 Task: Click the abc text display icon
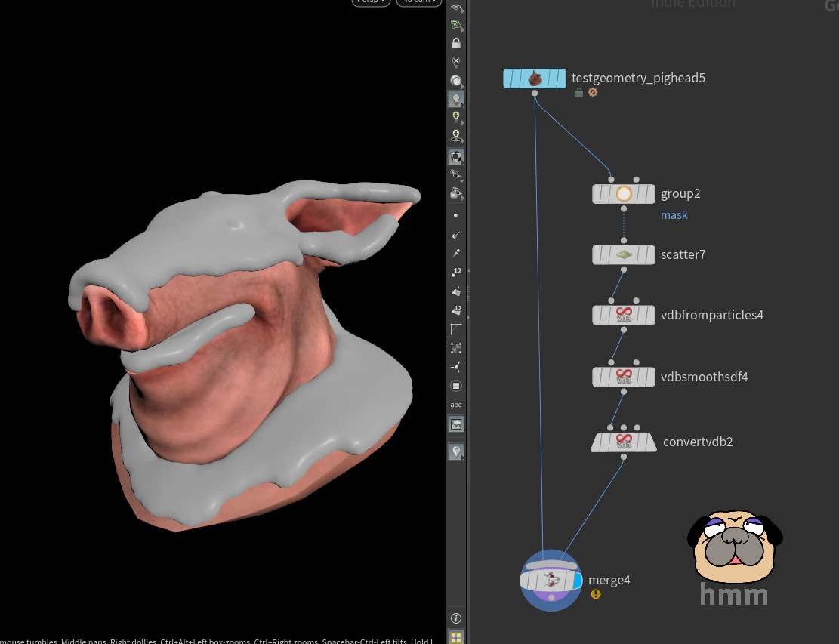pyautogui.click(x=456, y=405)
